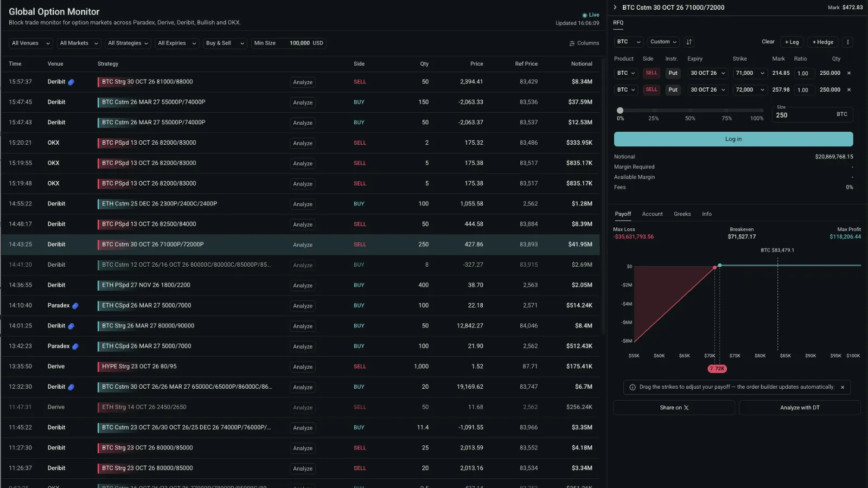The image size is (868, 488).
Task: Expand the All Strategies dropdown
Action: click(x=128, y=43)
